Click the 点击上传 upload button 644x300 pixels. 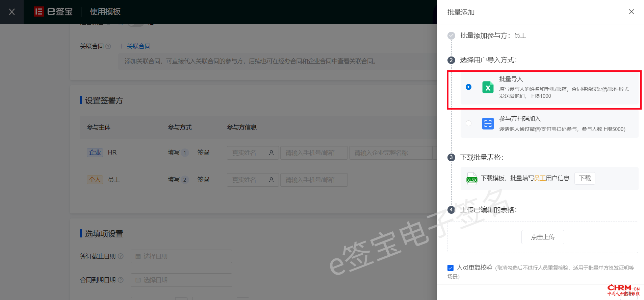[x=543, y=237]
